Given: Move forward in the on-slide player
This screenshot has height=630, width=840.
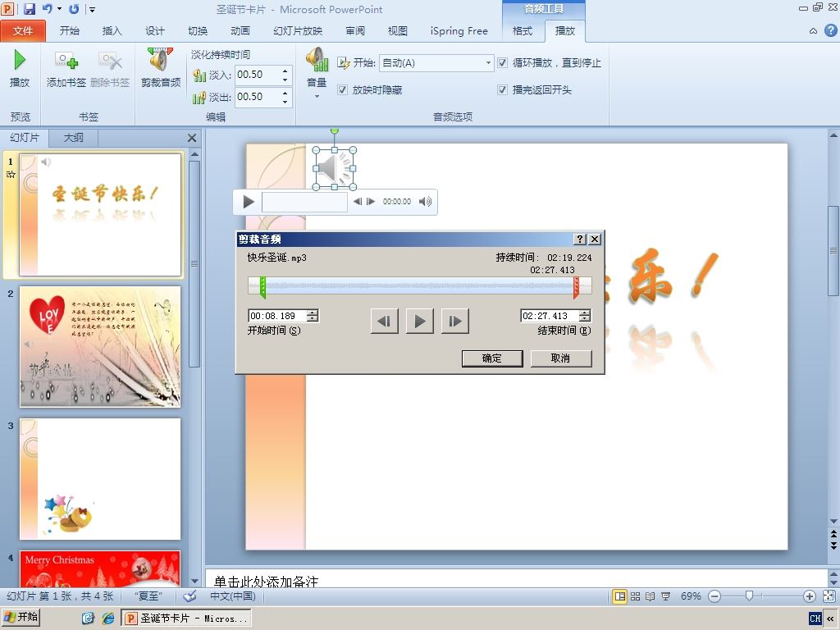Looking at the screenshot, I should coord(370,202).
